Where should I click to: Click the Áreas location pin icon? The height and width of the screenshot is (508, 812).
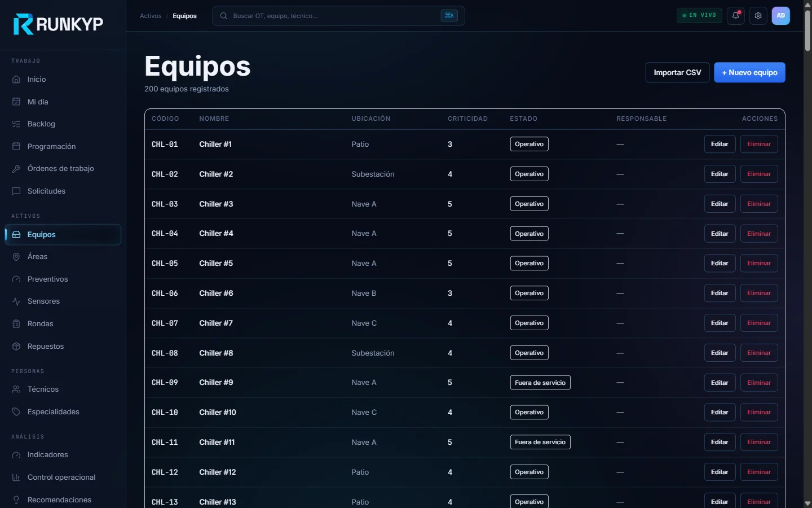[16, 257]
